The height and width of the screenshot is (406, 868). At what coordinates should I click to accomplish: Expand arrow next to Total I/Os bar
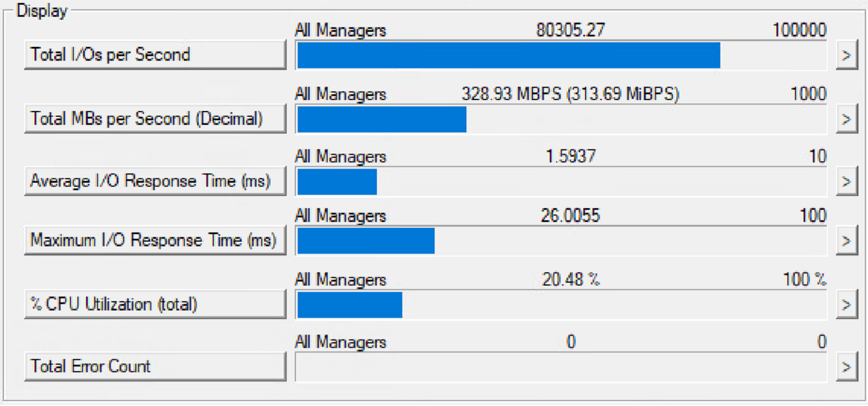click(846, 56)
